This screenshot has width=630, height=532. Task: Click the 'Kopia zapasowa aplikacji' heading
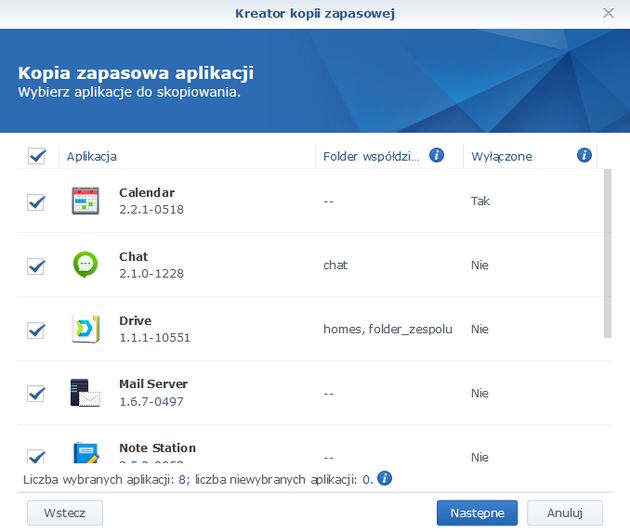click(136, 73)
